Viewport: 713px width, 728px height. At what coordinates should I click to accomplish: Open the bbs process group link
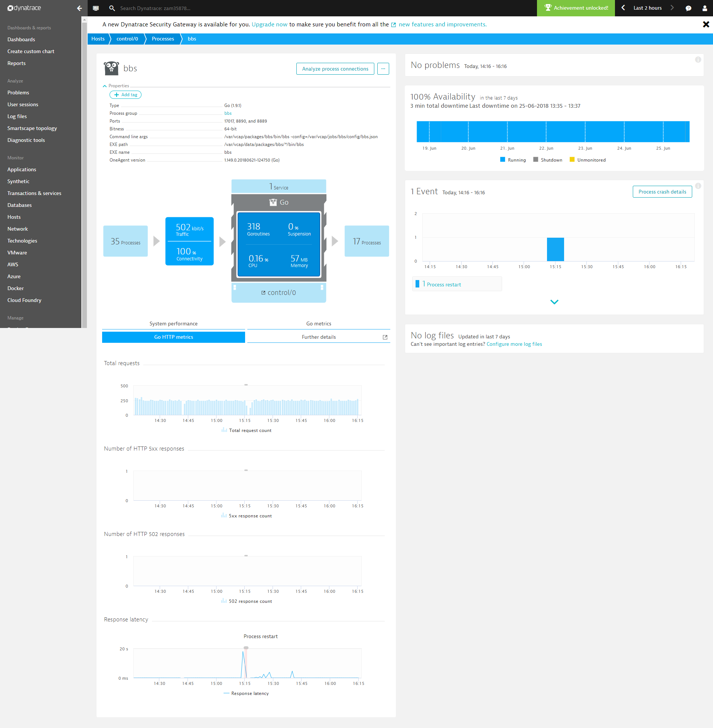228,113
